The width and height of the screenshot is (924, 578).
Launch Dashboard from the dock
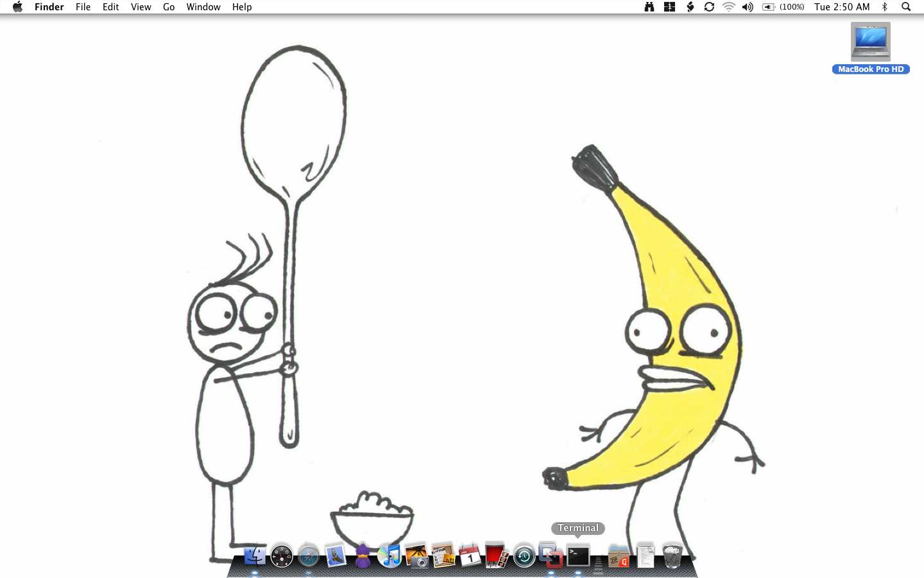[282, 556]
